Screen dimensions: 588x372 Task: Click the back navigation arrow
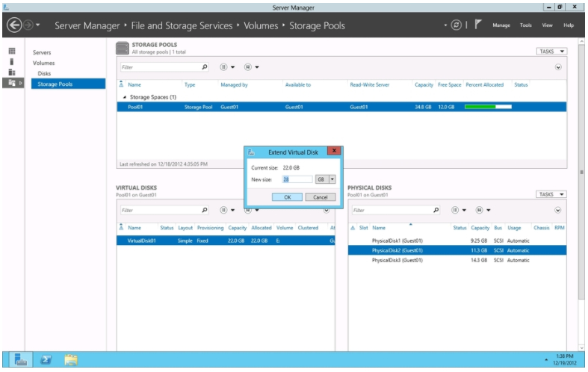coord(14,25)
